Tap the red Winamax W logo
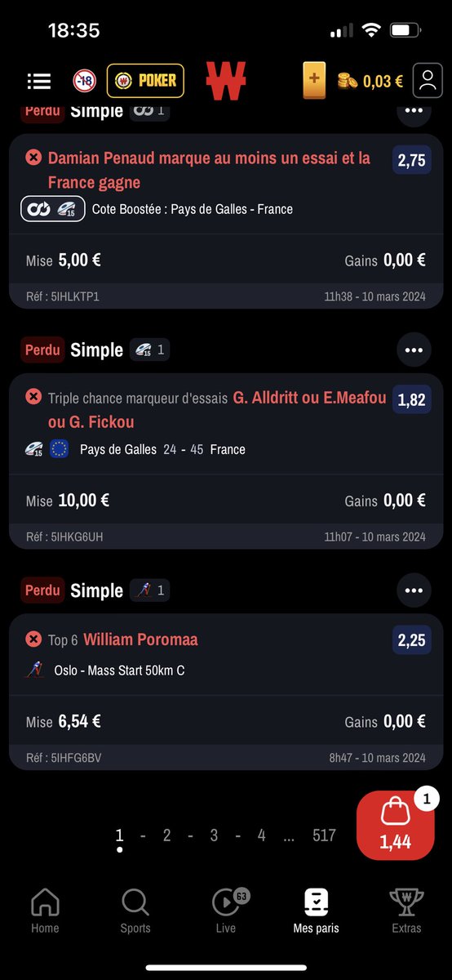Viewport: 452px width, 980px height. 225,81
